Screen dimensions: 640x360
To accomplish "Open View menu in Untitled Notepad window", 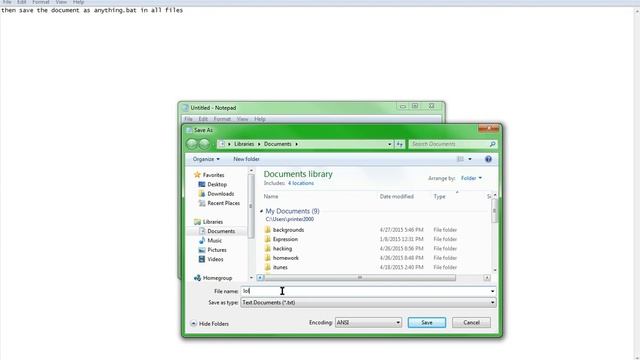I will 242,119.
